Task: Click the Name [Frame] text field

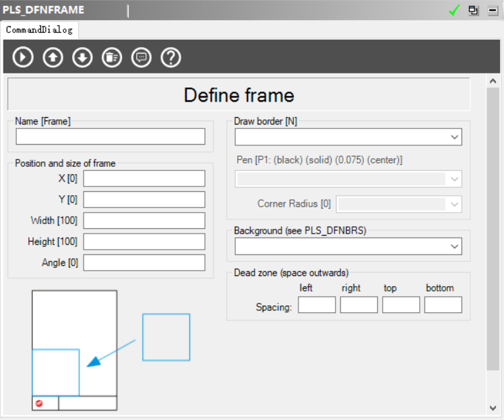Action: 111,137
